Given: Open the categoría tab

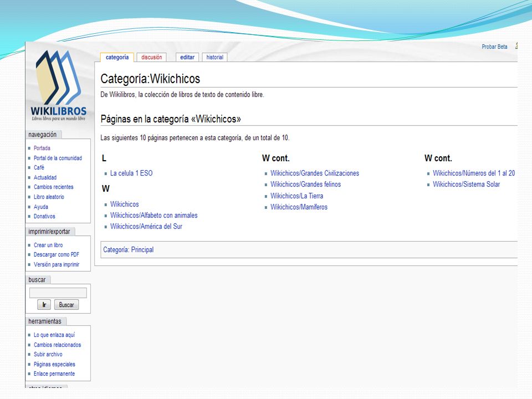Looking at the screenshot, I should click(x=117, y=57).
